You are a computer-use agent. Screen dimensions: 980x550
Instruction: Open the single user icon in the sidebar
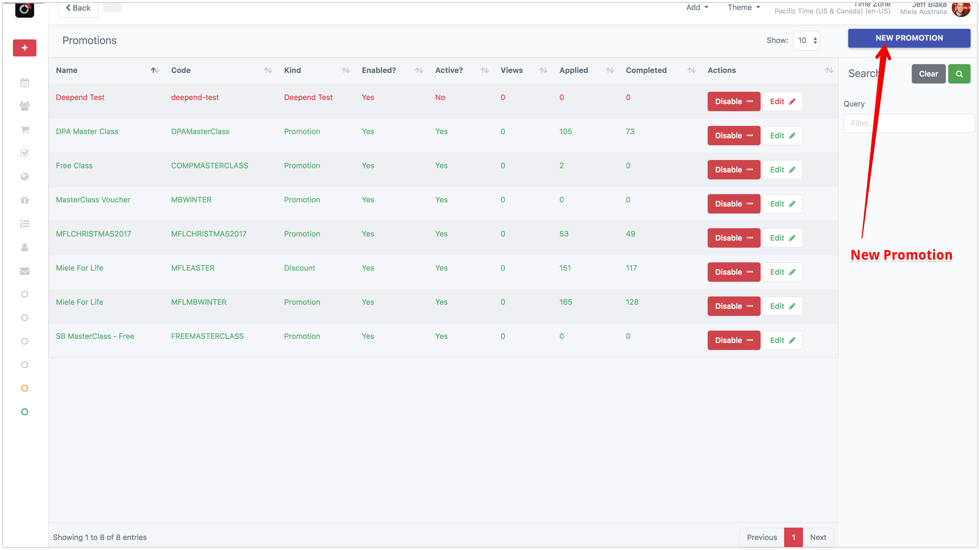(25, 247)
